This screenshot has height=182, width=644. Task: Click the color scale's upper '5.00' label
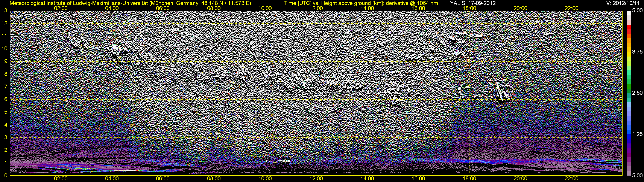pyautogui.click(x=637, y=10)
